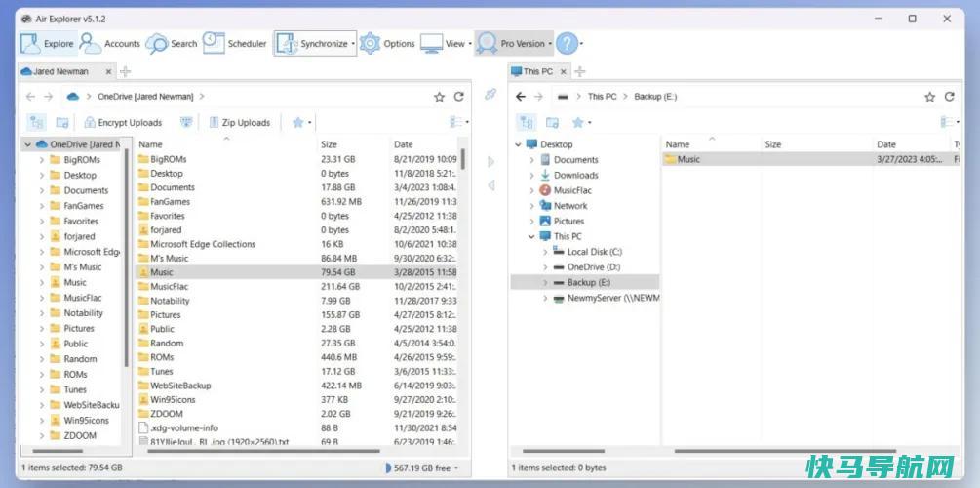Expand the Local Disk (C:) node

[545, 252]
